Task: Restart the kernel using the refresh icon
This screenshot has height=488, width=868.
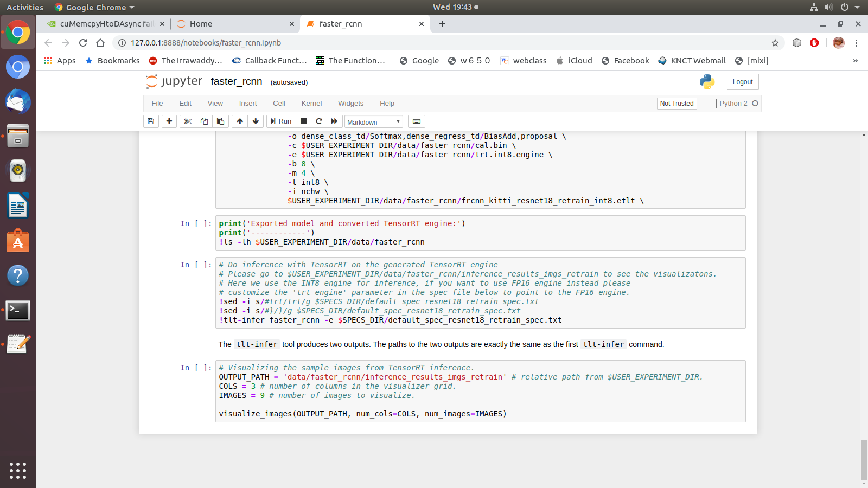Action: (319, 121)
